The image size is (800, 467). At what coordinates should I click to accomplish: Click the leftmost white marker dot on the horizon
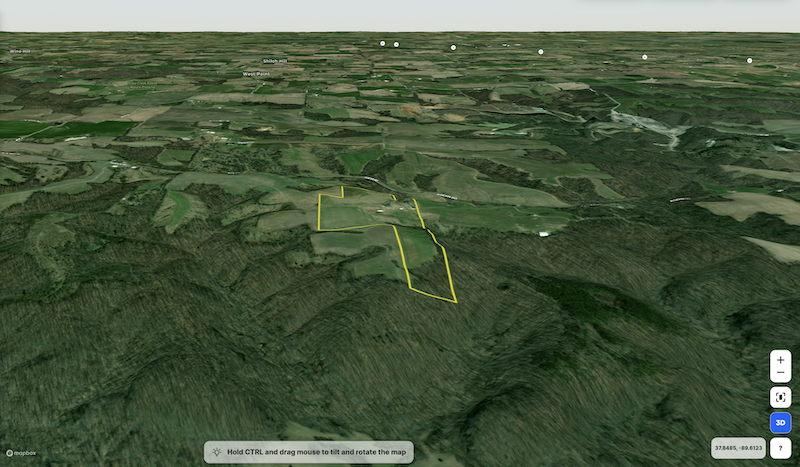(x=382, y=43)
